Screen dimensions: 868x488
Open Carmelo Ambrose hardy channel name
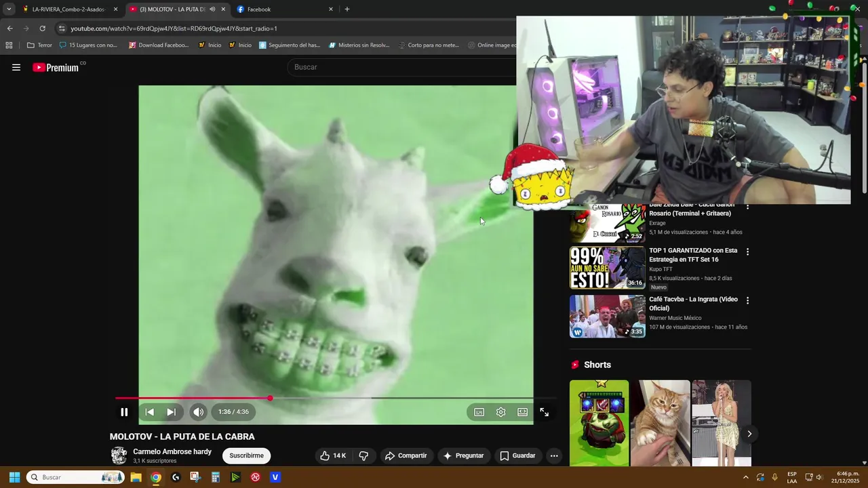coord(172,452)
